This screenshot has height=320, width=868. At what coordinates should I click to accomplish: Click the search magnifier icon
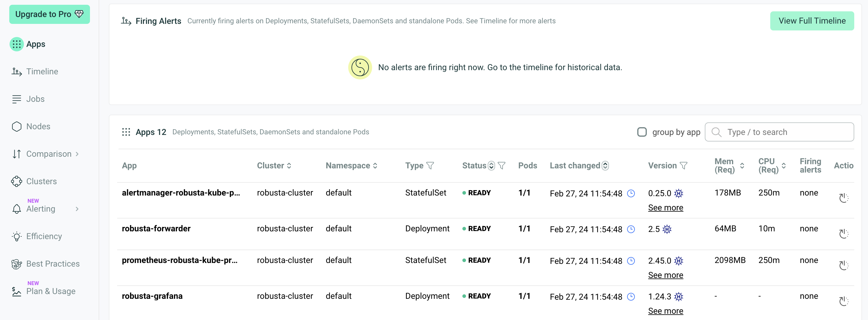pos(716,132)
